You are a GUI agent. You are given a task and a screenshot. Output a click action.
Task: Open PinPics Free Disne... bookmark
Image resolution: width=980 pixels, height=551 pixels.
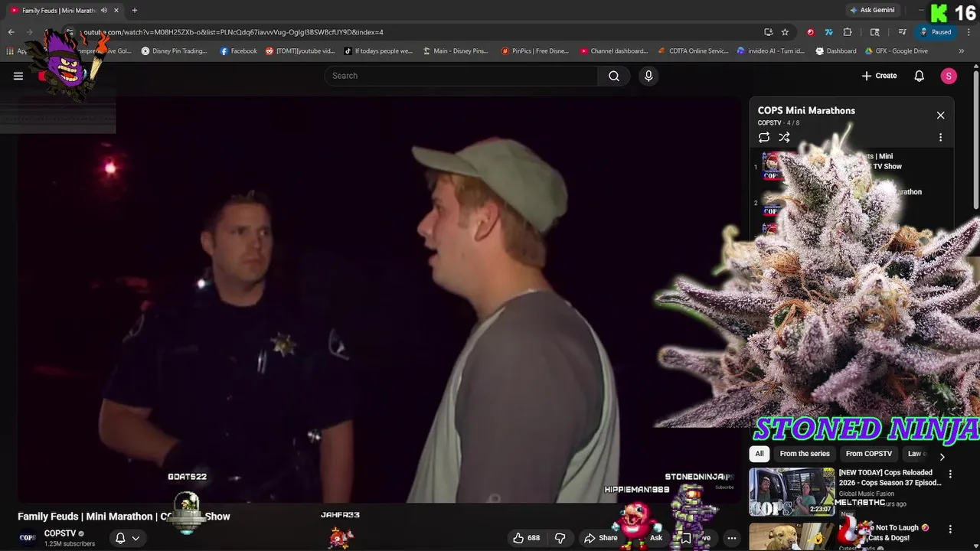[535, 51]
